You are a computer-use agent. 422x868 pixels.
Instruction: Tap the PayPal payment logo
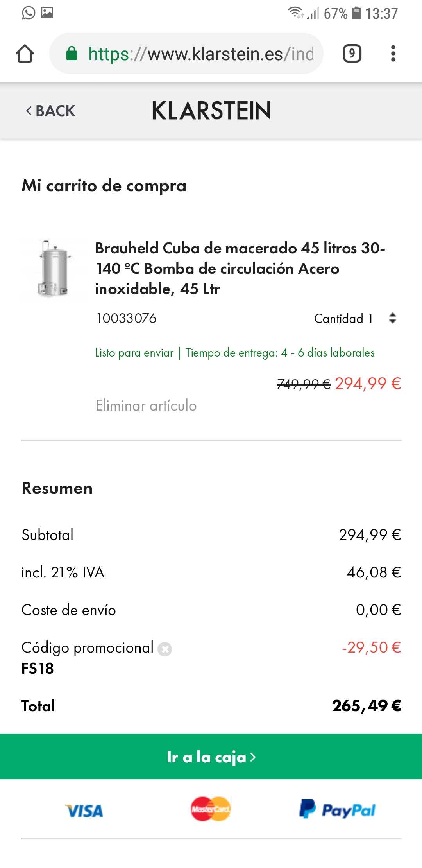[337, 810]
